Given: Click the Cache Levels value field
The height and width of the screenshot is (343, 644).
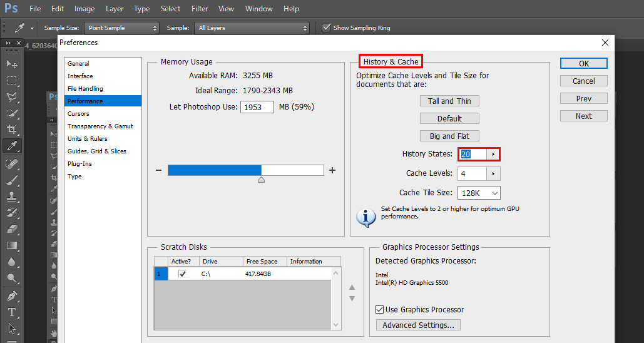Looking at the screenshot, I should pyautogui.click(x=473, y=174).
